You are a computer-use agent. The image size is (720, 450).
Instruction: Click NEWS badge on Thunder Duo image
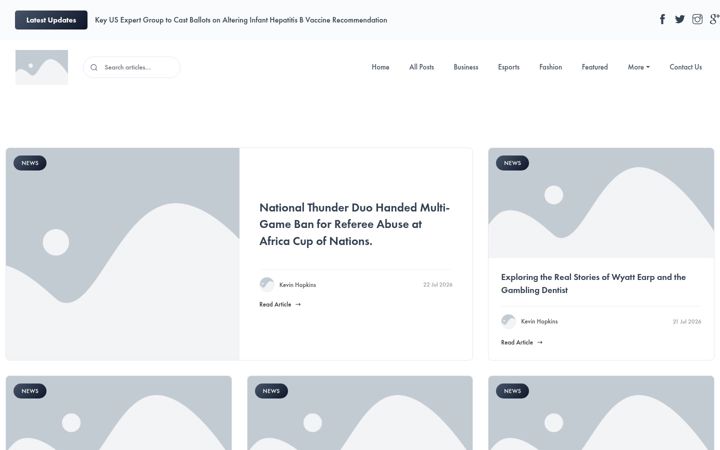(30, 163)
